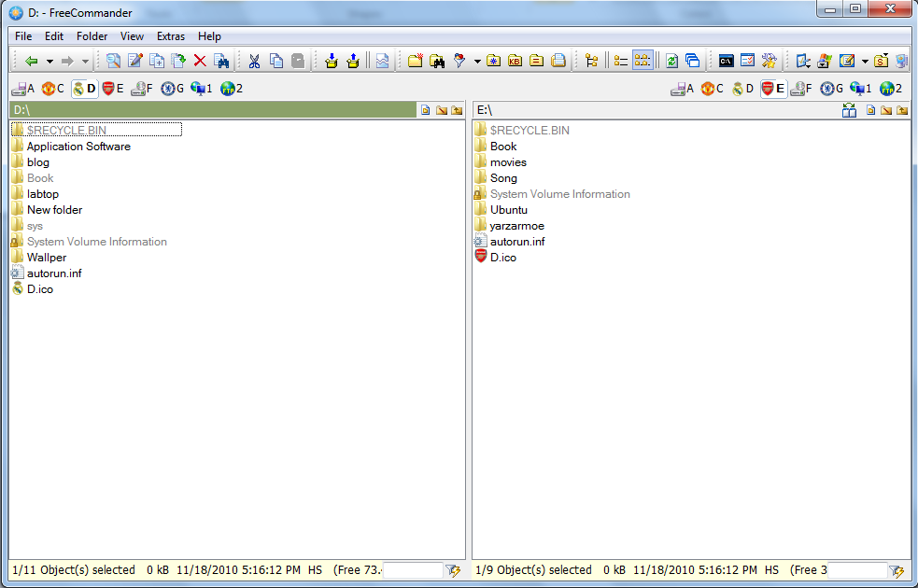Click the gray forward arrow
This screenshot has width=918, height=588.
coord(67,61)
